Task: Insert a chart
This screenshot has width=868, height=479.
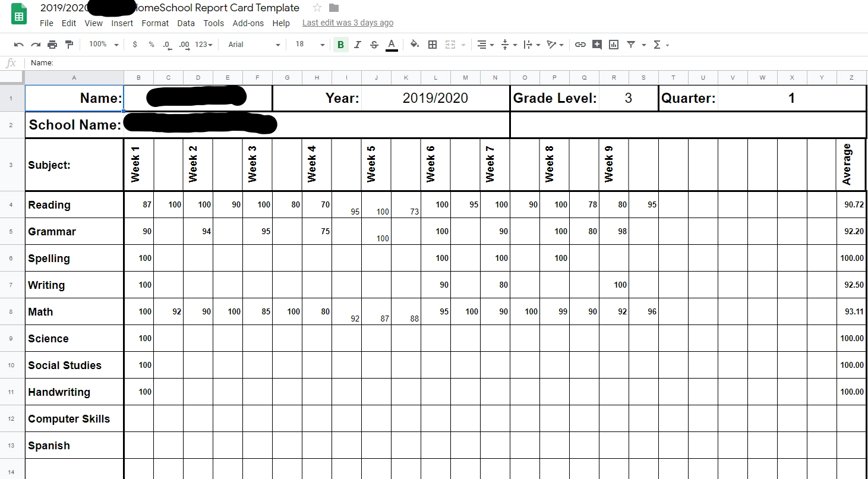Action: pyautogui.click(x=613, y=44)
